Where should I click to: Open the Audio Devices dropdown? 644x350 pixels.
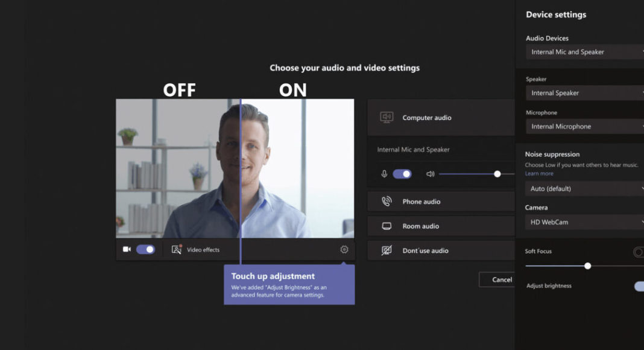click(x=585, y=52)
